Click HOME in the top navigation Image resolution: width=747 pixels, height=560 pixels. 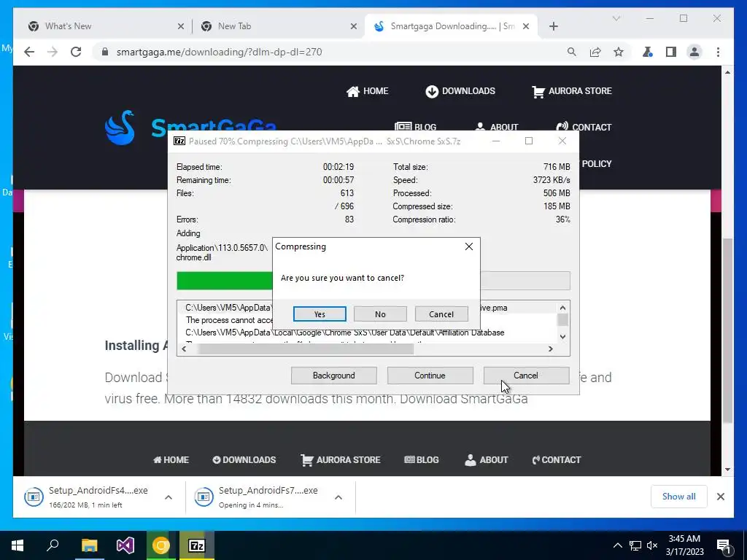point(368,91)
